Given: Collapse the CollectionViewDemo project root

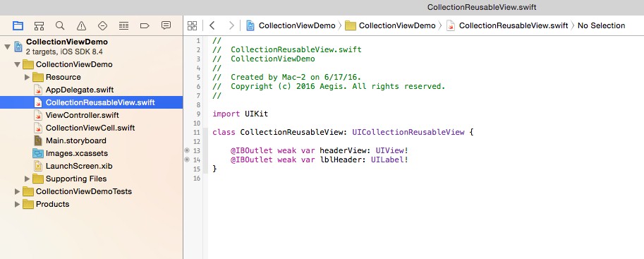Looking at the screenshot, I should (7, 47).
